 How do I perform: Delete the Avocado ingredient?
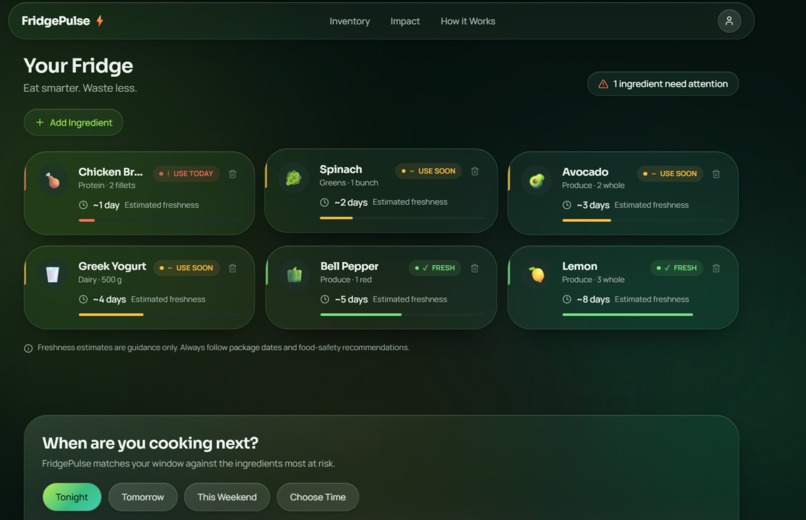[716, 174]
